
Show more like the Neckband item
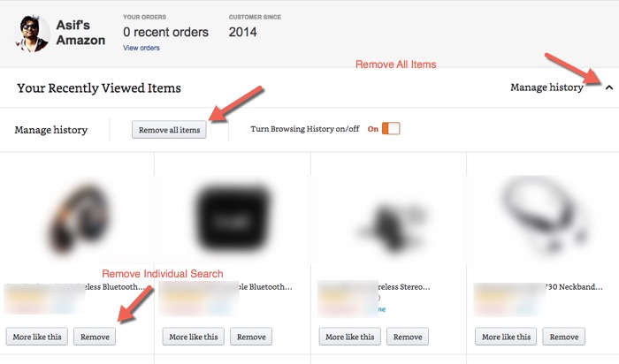click(x=506, y=337)
